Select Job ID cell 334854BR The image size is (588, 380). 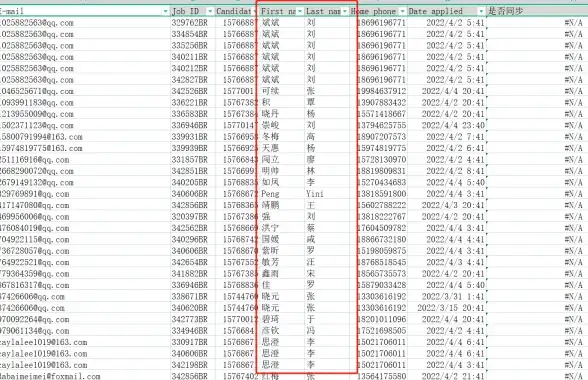point(189,34)
